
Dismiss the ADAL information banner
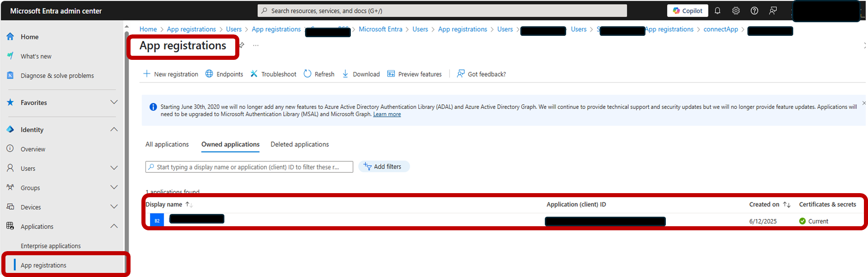point(864,103)
